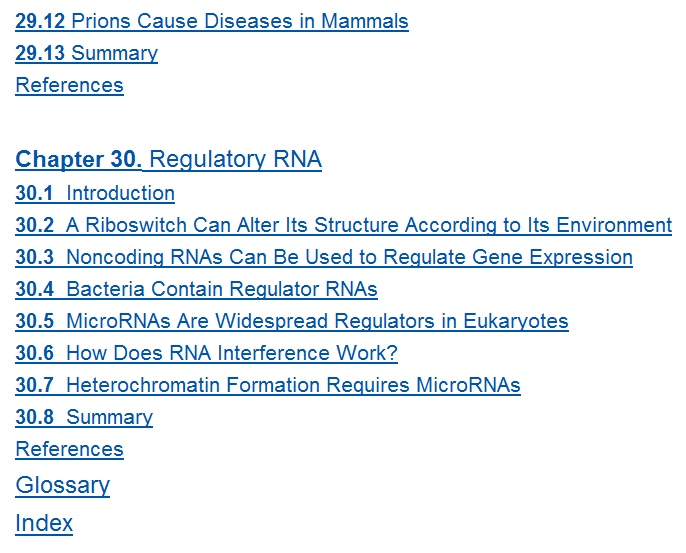This screenshot has height=553, width=686.
Task: Click the bold 30.7 section number
Action: [35, 385]
